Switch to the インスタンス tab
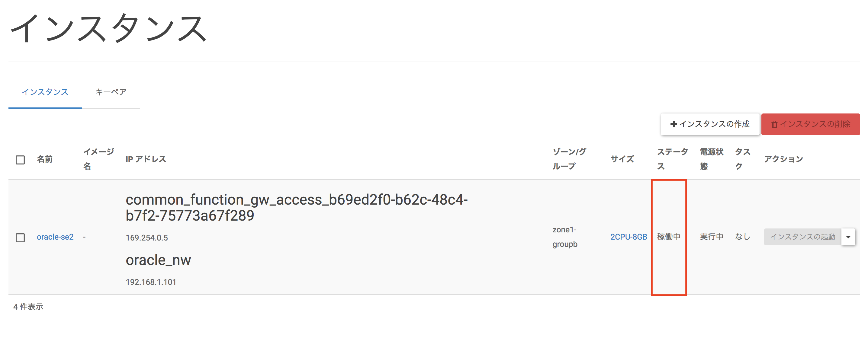Screen dimensions: 868x338 click(x=45, y=92)
